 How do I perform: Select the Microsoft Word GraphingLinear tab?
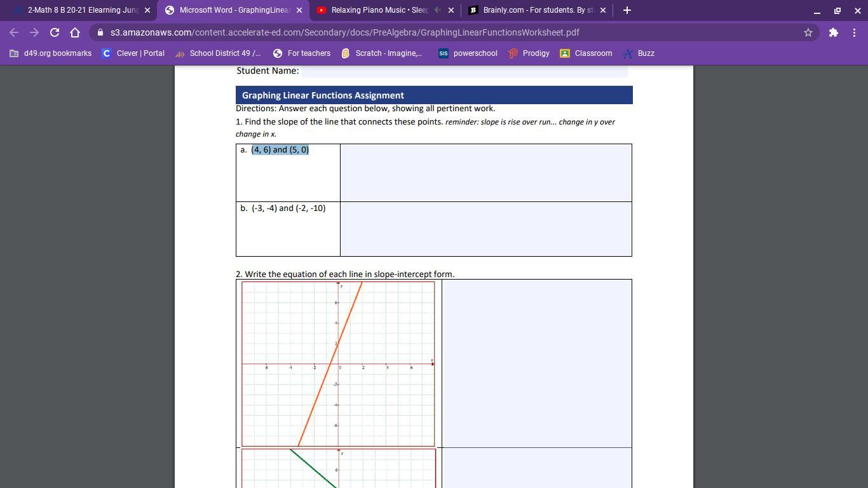click(233, 10)
